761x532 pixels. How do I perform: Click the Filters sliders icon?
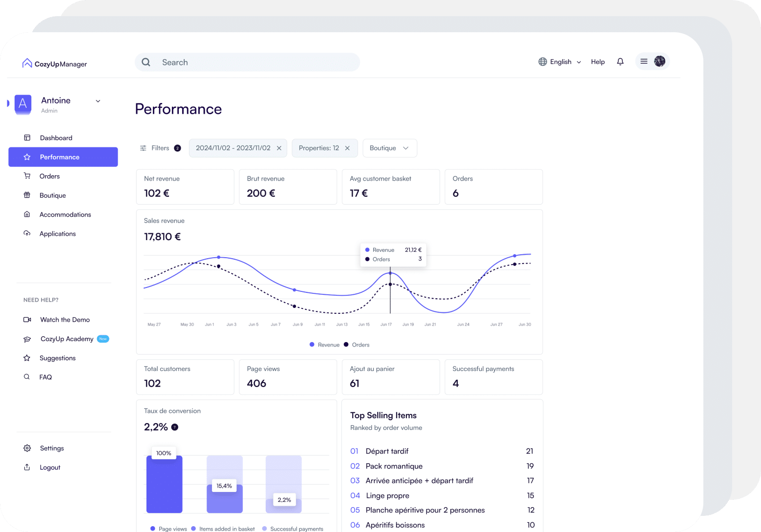click(143, 148)
